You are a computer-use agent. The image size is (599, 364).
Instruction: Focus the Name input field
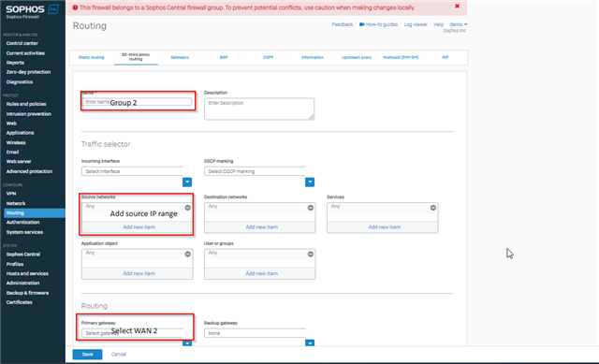138,102
